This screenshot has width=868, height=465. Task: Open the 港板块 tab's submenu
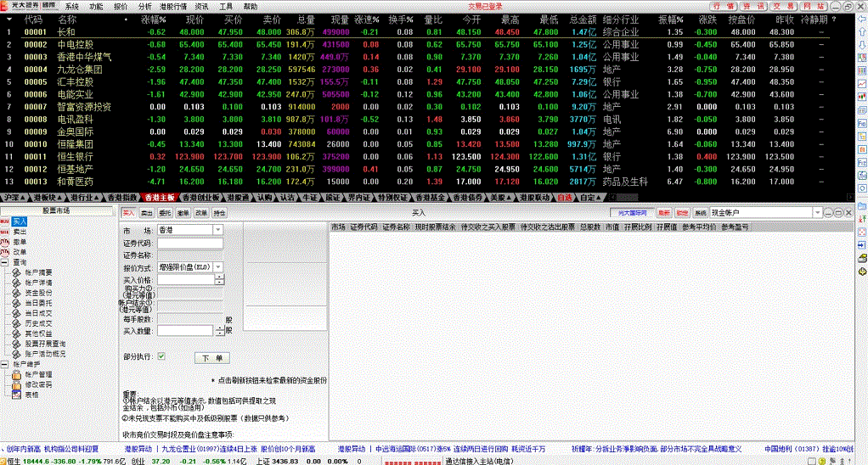tap(59, 198)
